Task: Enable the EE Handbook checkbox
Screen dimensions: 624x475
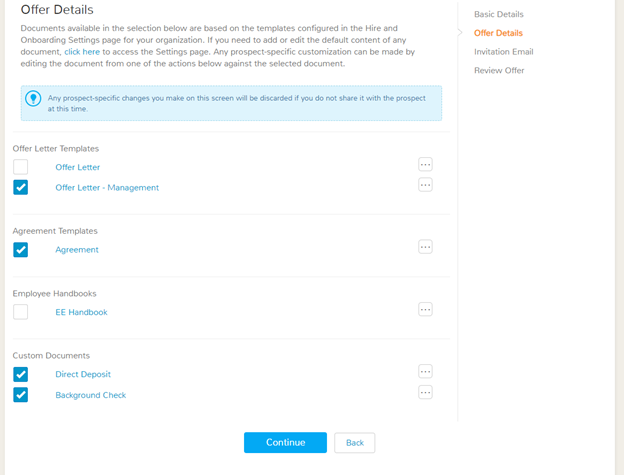Action: point(20,312)
